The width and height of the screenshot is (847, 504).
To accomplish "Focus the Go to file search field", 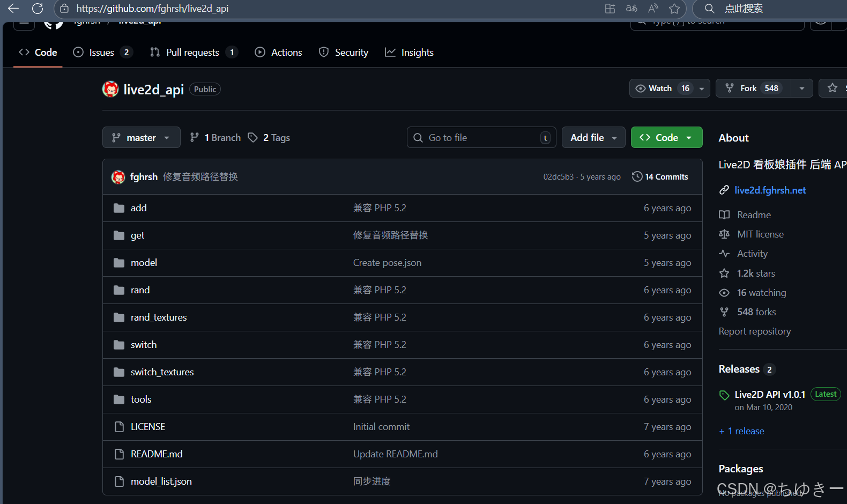I will [481, 138].
